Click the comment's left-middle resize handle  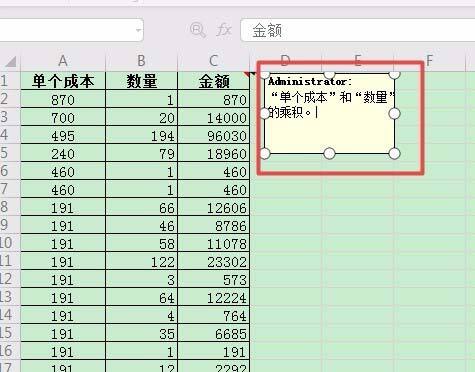[264, 114]
